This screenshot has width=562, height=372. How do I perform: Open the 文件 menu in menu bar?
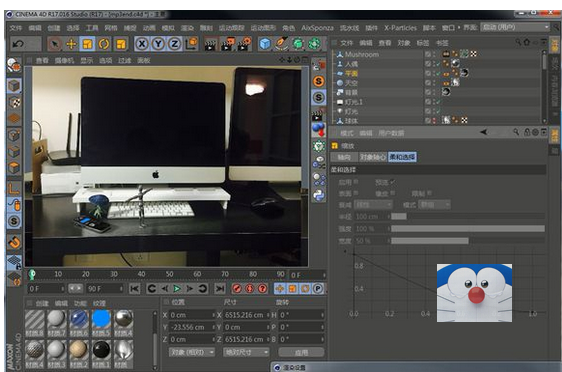coord(16,28)
